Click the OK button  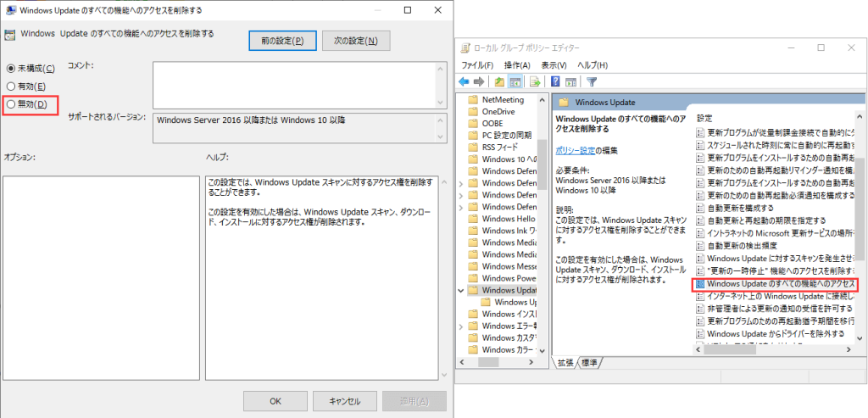(275, 401)
